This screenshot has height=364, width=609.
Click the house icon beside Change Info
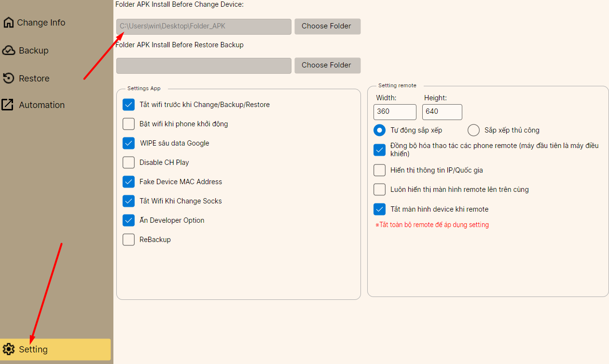9,23
